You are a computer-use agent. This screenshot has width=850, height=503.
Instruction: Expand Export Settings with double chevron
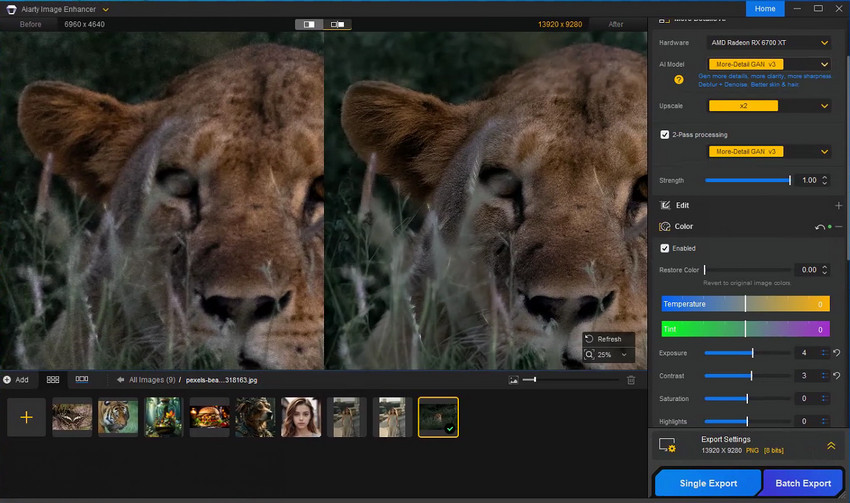(830, 446)
